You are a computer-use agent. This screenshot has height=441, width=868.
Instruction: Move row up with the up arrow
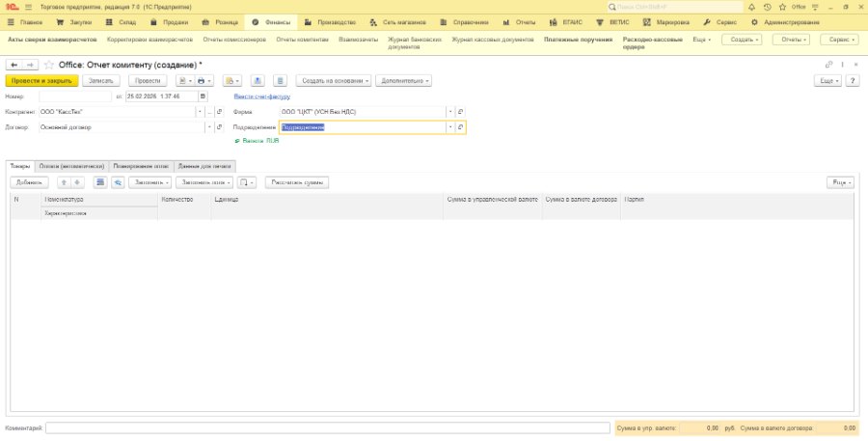(x=64, y=182)
